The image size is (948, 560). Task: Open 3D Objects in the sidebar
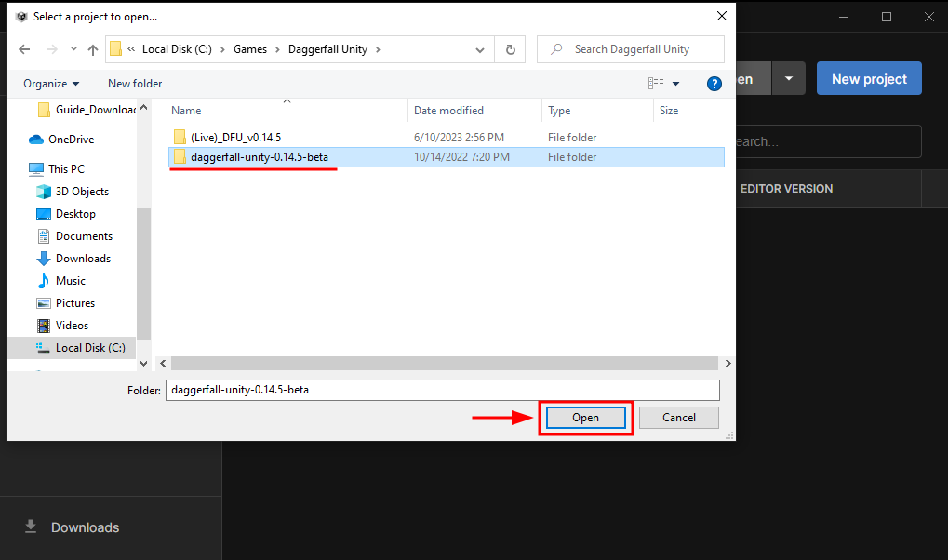point(82,191)
